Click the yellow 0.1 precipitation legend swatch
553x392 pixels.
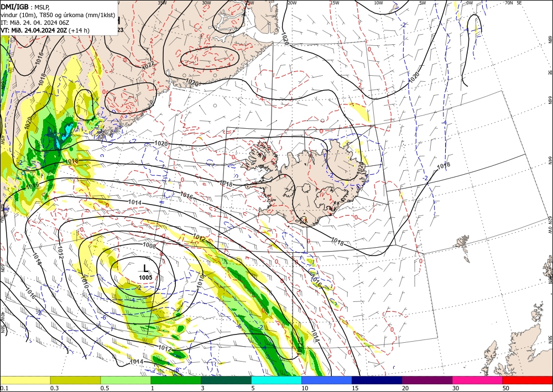(x=25, y=380)
